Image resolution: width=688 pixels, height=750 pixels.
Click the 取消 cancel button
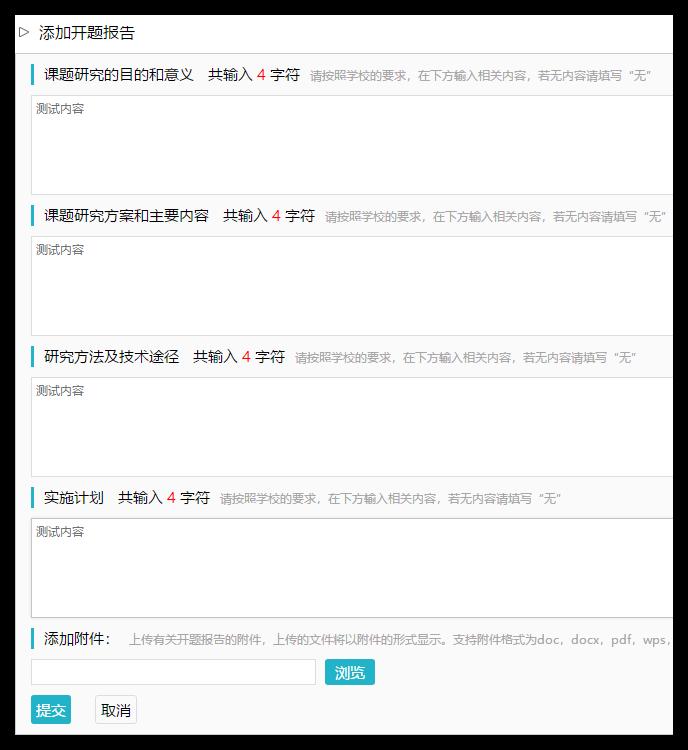pos(116,710)
